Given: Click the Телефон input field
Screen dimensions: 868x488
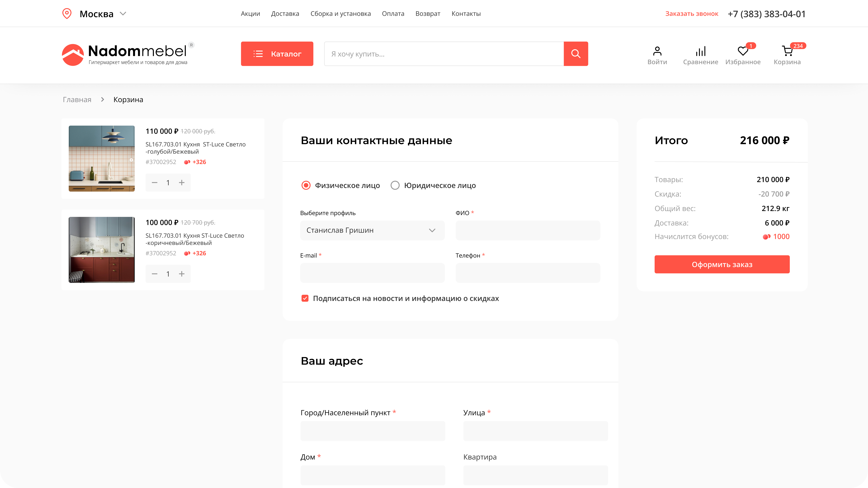Looking at the screenshot, I should [528, 273].
